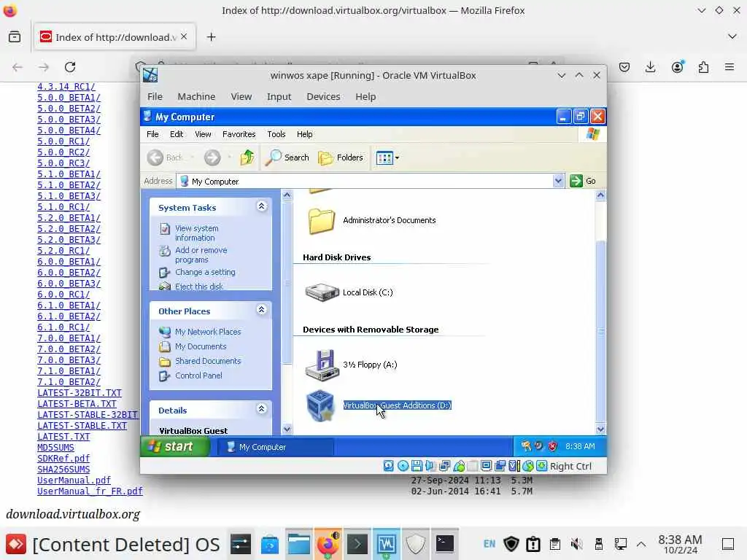Screen dimensions: 747x560
Task: Click the keyboard capture arrow icon beside Right Ctrl
Action: [542, 466]
